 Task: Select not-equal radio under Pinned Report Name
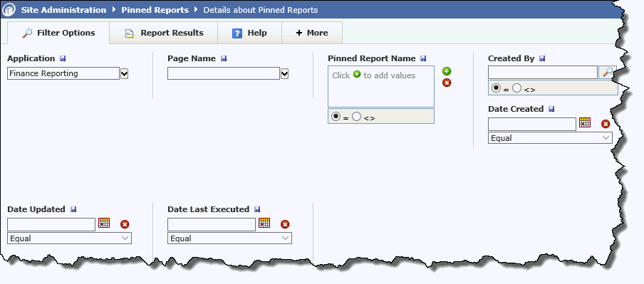click(356, 117)
